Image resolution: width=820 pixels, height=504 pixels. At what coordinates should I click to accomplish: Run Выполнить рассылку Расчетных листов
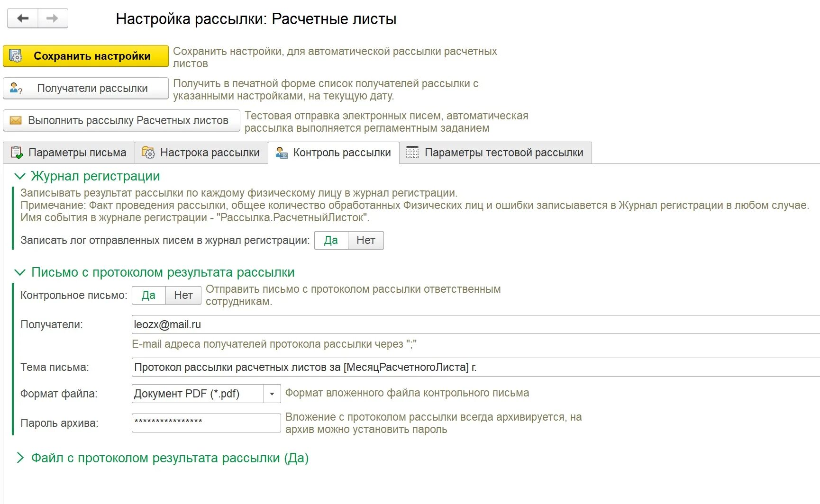(x=121, y=120)
